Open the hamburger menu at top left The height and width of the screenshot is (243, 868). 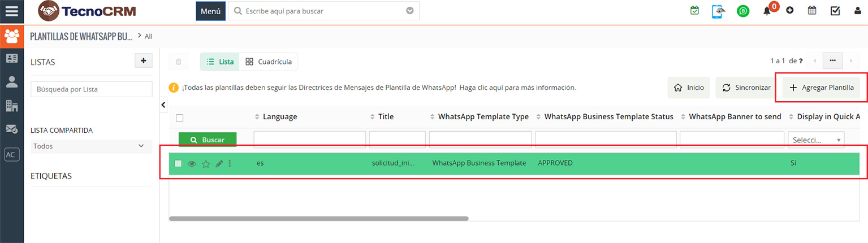click(x=11, y=11)
